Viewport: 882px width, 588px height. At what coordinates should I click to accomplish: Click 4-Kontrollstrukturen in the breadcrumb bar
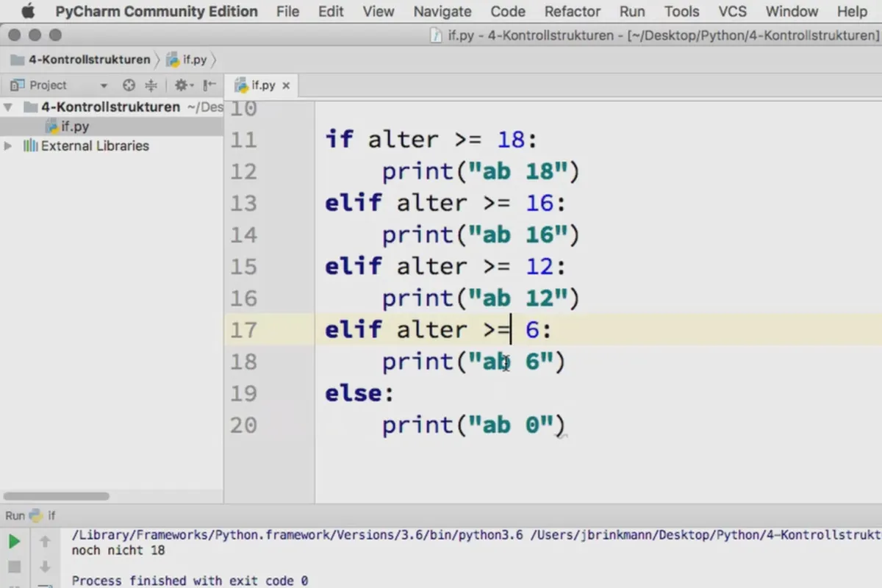pyautogui.click(x=88, y=60)
